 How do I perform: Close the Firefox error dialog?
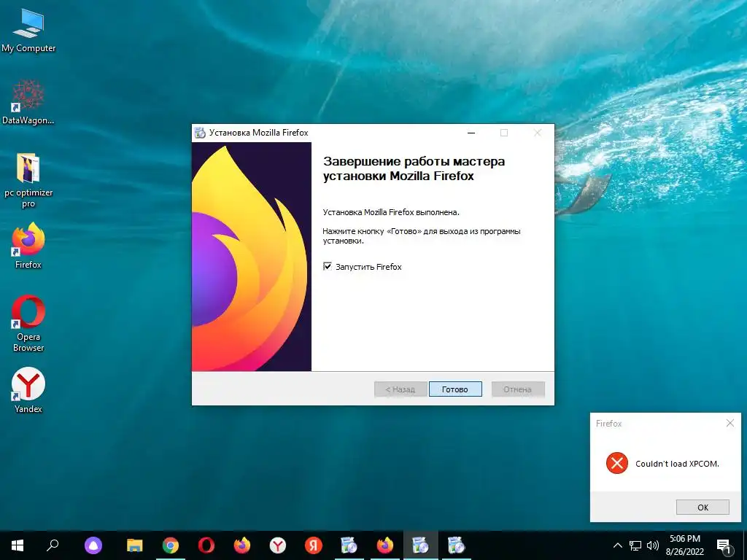click(729, 423)
